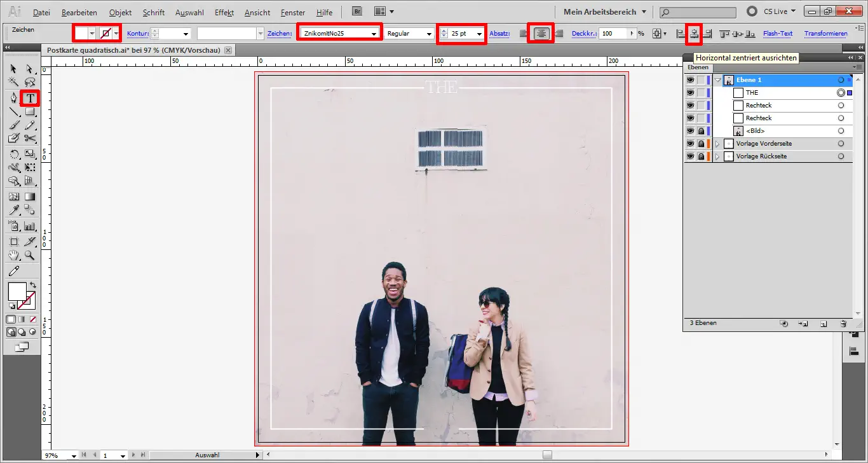Open the Effekt menu

[x=224, y=13]
